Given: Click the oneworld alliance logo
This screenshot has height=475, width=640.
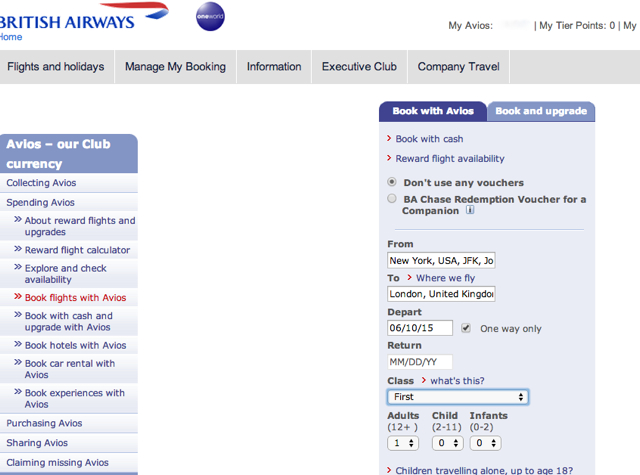Looking at the screenshot, I should [x=210, y=17].
